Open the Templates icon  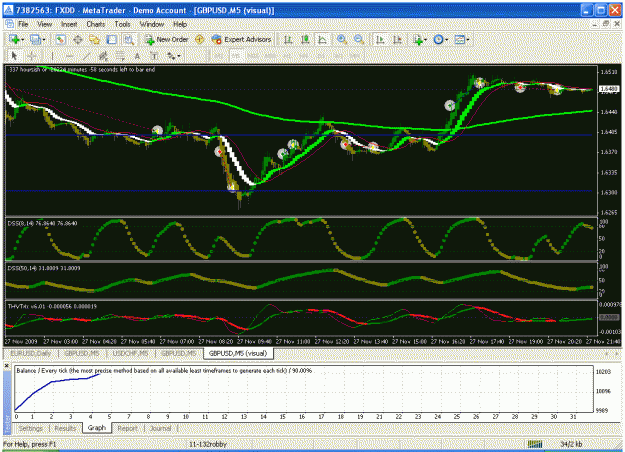(460, 39)
